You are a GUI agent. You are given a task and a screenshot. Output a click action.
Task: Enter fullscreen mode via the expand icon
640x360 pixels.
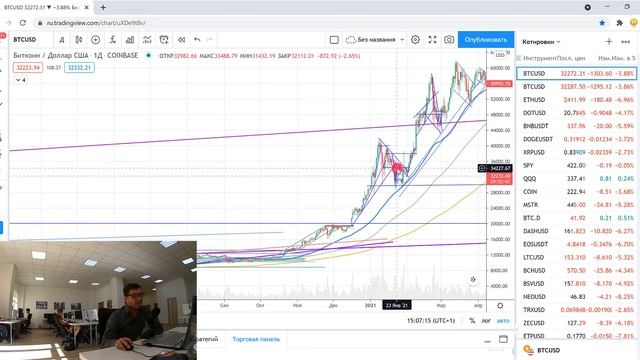point(432,40)
